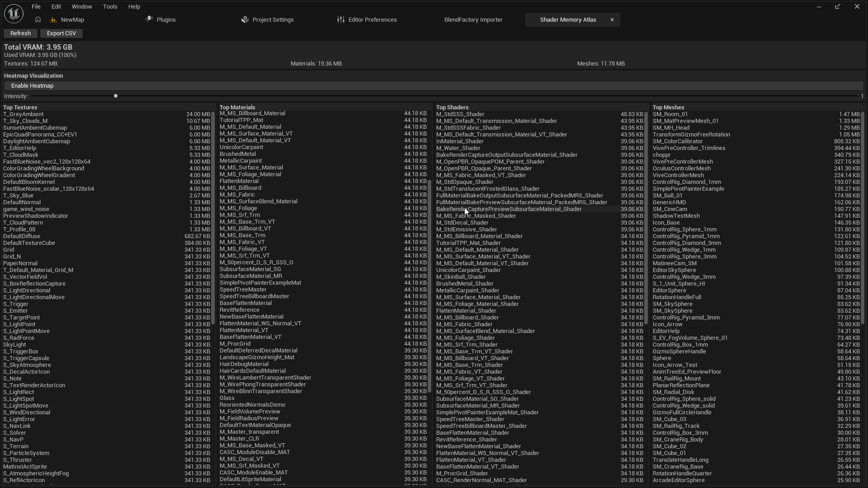Click the Project Settings gear icon
This screenshot has height=488, width=868.
(245, 19)
